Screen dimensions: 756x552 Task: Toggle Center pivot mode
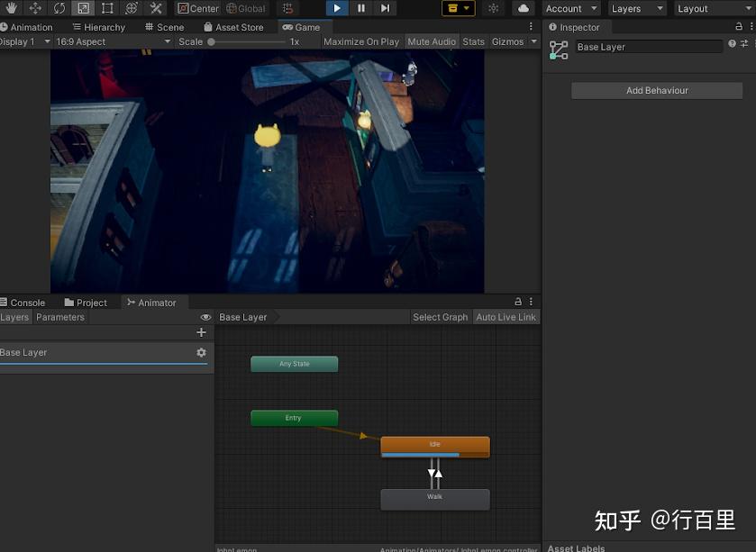(197, 8)
